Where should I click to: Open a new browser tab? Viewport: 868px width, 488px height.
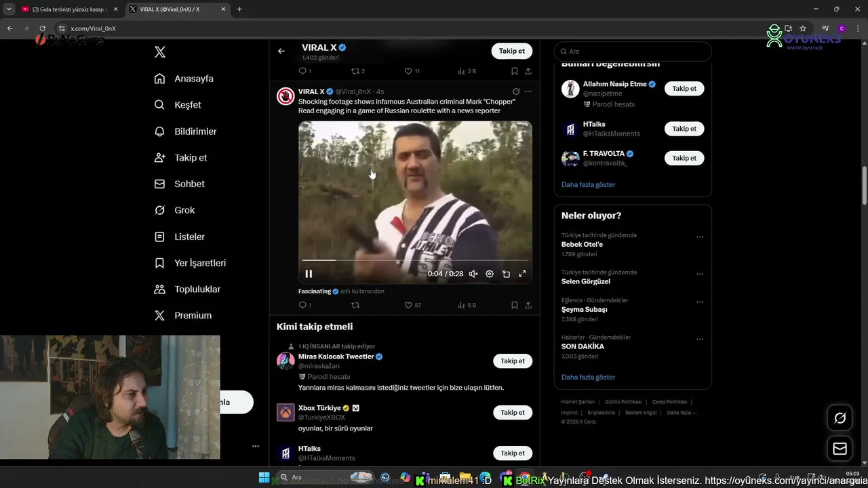(x=239, y=9)
